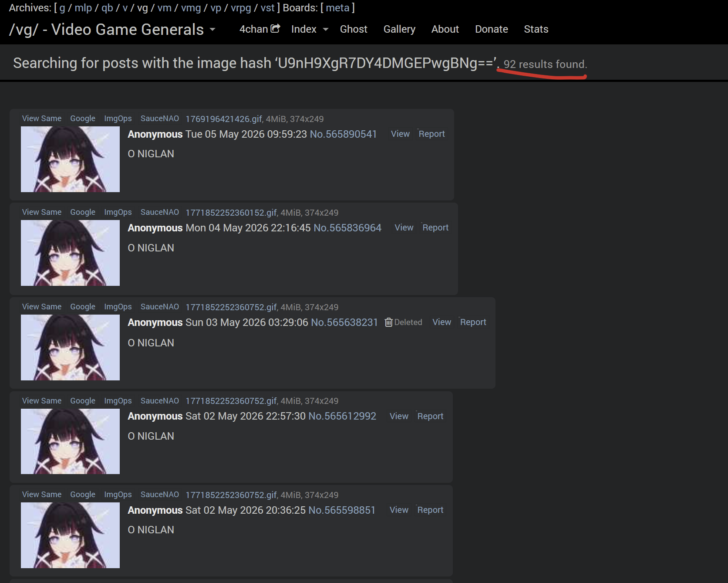Click the Deleted trash icon on post 565638231

[388, 322]
